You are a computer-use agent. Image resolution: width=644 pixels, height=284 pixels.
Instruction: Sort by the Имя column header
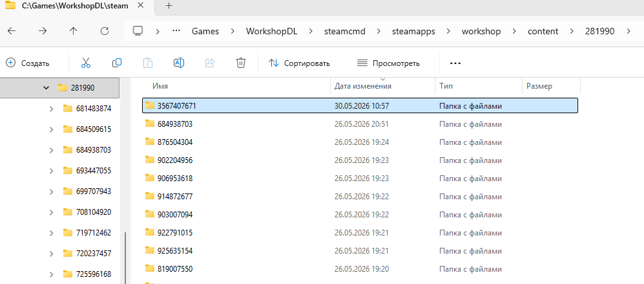pos(160,86)
